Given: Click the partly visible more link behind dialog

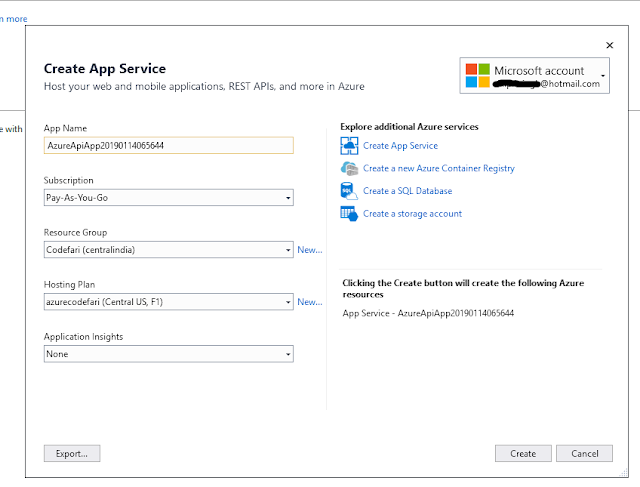Looking at the screenshot, I should pos(14,19).
